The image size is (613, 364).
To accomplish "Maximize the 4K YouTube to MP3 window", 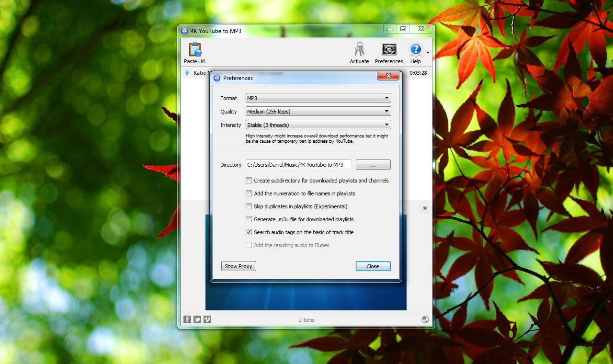I will (x=403, y=29).
